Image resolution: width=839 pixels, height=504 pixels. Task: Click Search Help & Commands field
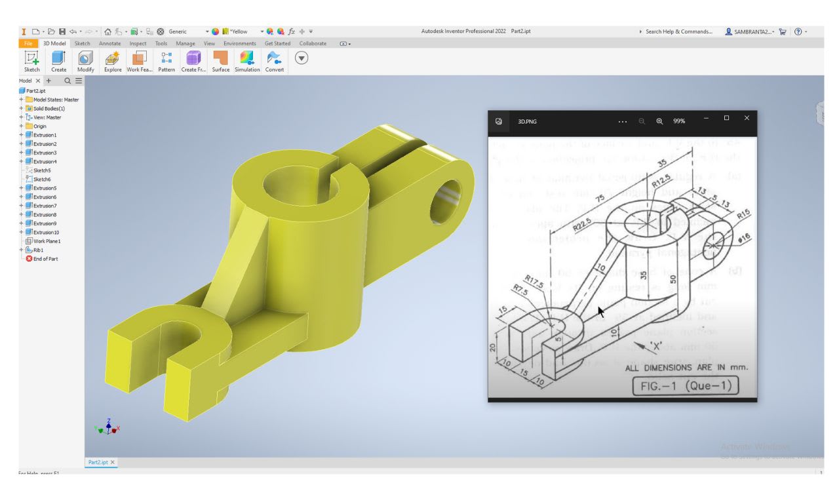(679, 31)
